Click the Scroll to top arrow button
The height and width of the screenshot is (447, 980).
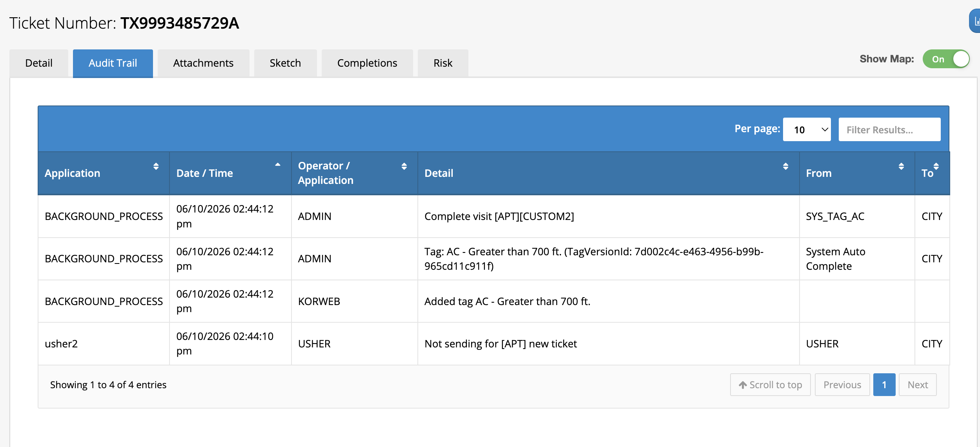[770, 385]
